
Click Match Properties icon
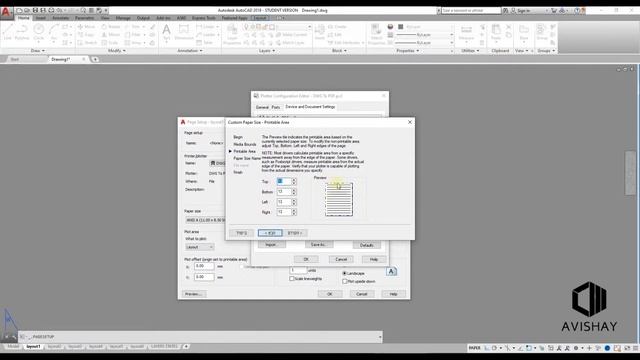click(x=376, y=33)
